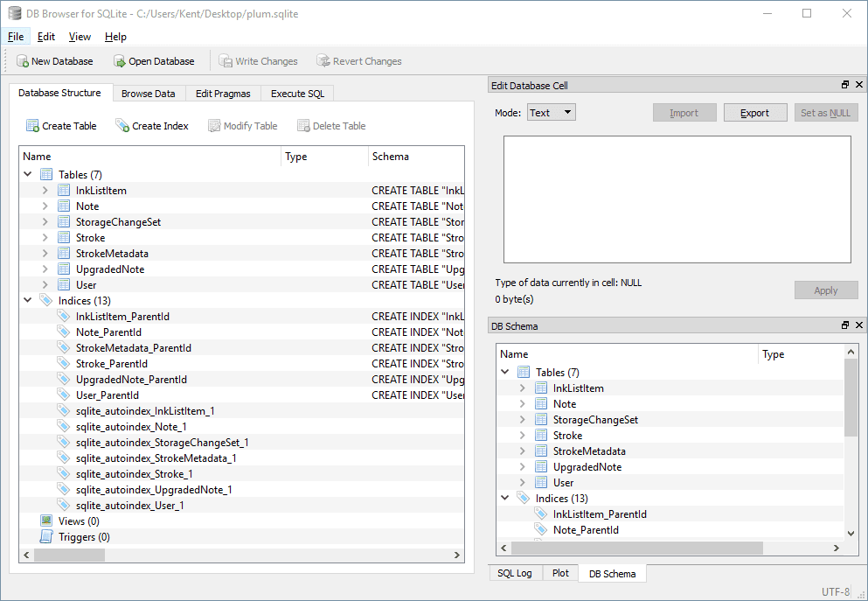868x601 pixels.
Task: Click inside the cell editor text area
Action: tap(677, 199)
